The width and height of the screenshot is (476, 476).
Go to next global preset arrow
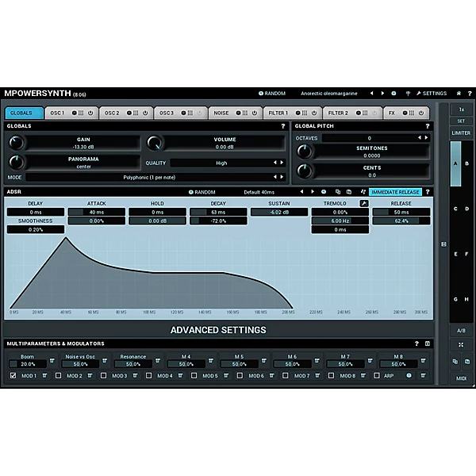[382, 93]
